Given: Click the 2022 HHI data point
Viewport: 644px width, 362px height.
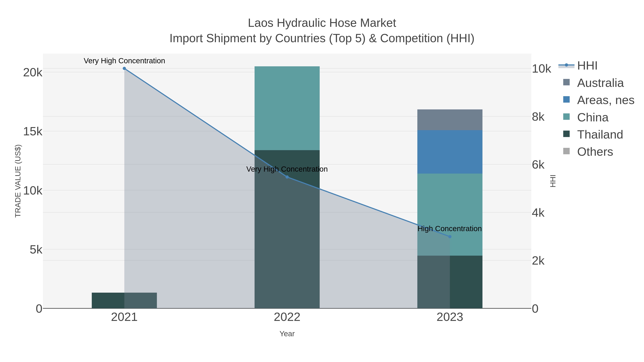Looking at the screenshot, I should [287, 177].
